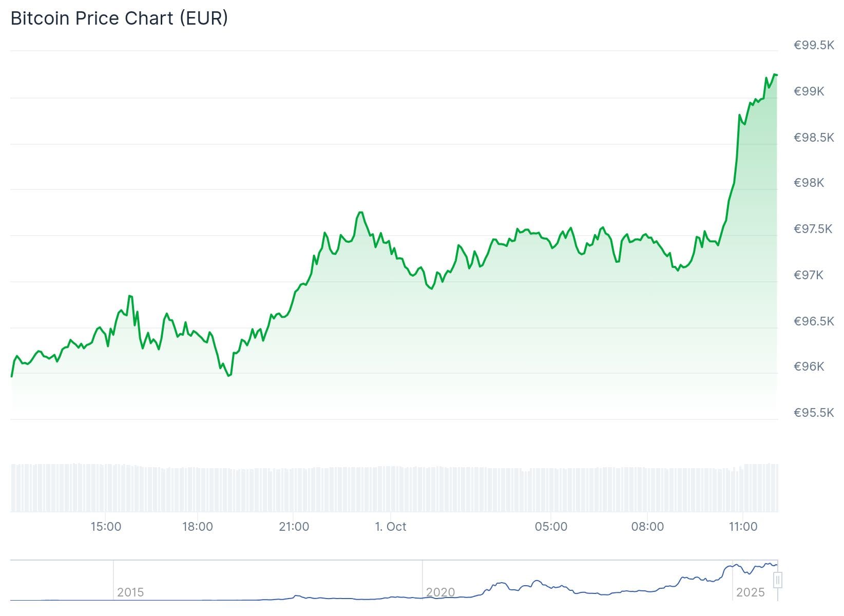Click the 2020 label in the navigator
The image size is (844, 616).
point(440,592)
